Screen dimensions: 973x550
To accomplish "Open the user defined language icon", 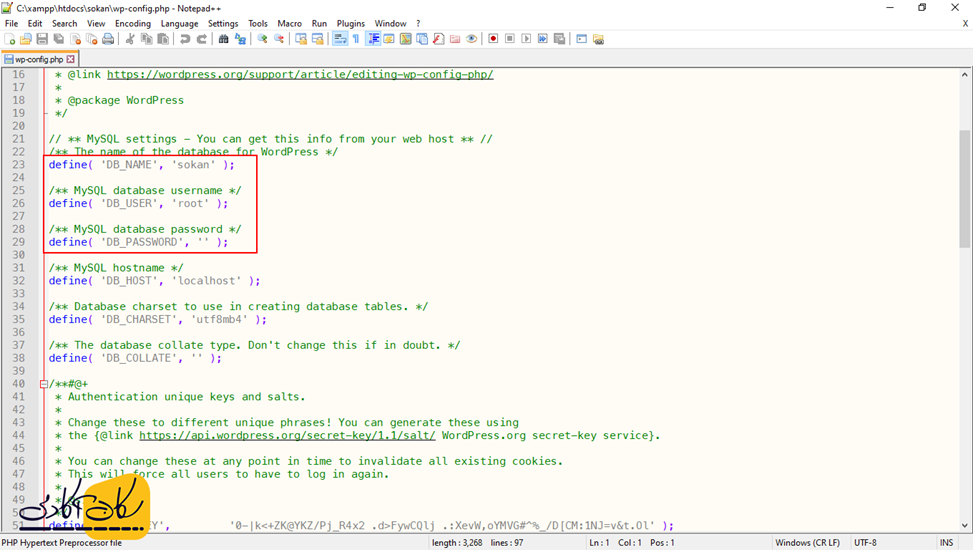I will click(x=389, y=39).
